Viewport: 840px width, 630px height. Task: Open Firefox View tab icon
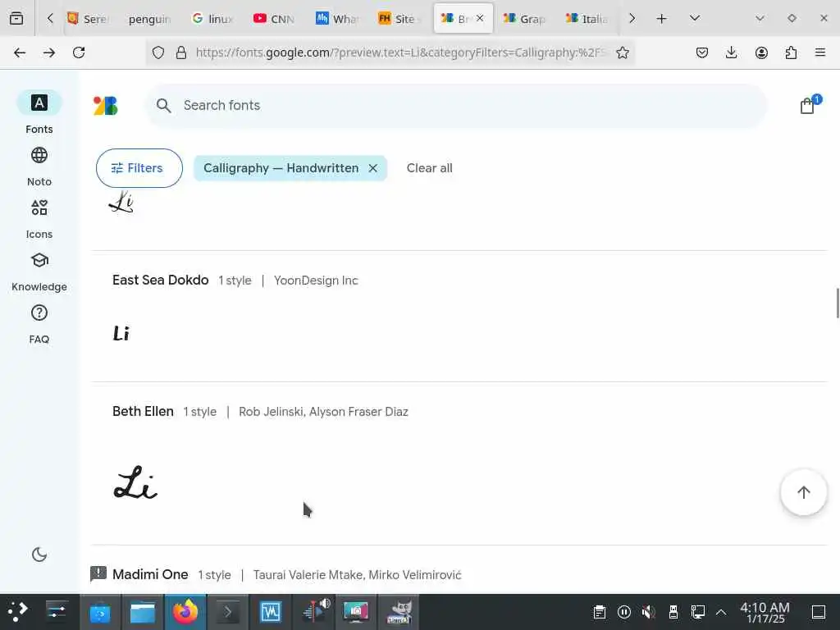[16, 19]
